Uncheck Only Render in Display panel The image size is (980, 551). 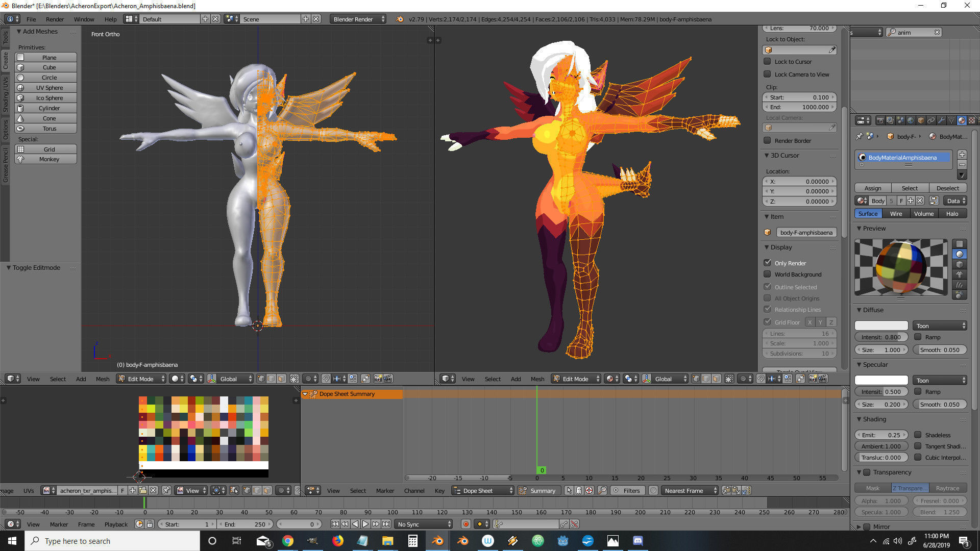click(x=767, y=263)
